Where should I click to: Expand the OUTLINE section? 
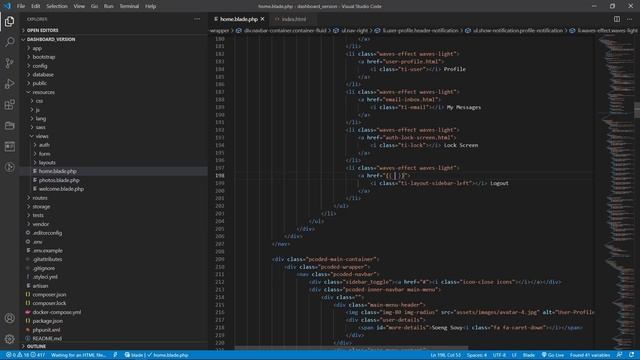pos(36,347)
